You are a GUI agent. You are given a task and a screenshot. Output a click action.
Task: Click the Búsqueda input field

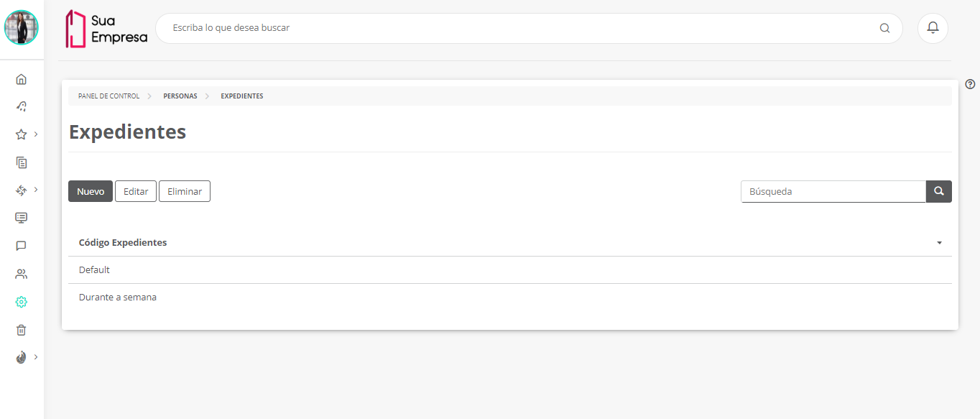click(833, 192)
